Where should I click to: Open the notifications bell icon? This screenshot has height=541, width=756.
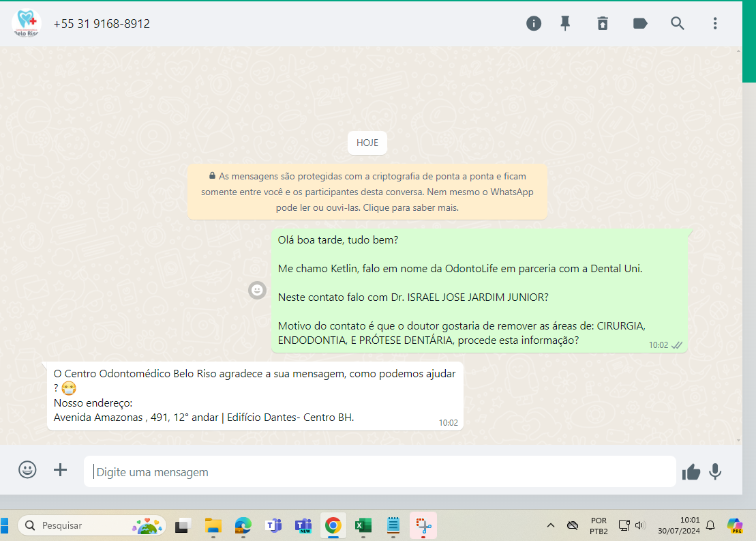click(710, 525)
